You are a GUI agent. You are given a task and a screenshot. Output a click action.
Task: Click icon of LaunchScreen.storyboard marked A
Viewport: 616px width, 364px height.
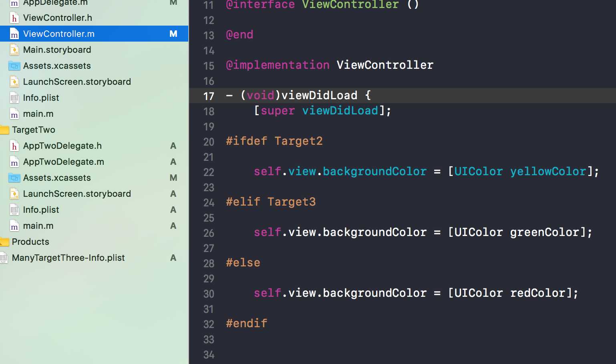[x=14, y=194]
